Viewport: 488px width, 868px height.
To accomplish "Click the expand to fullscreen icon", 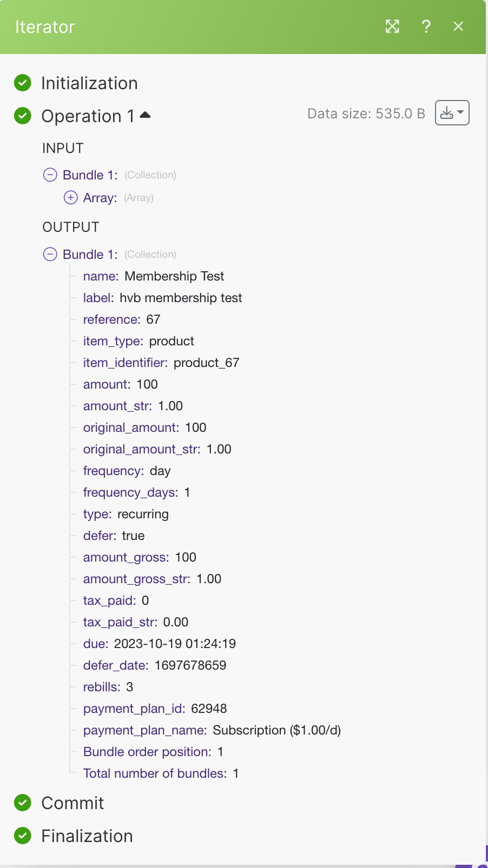I will 392,26.
